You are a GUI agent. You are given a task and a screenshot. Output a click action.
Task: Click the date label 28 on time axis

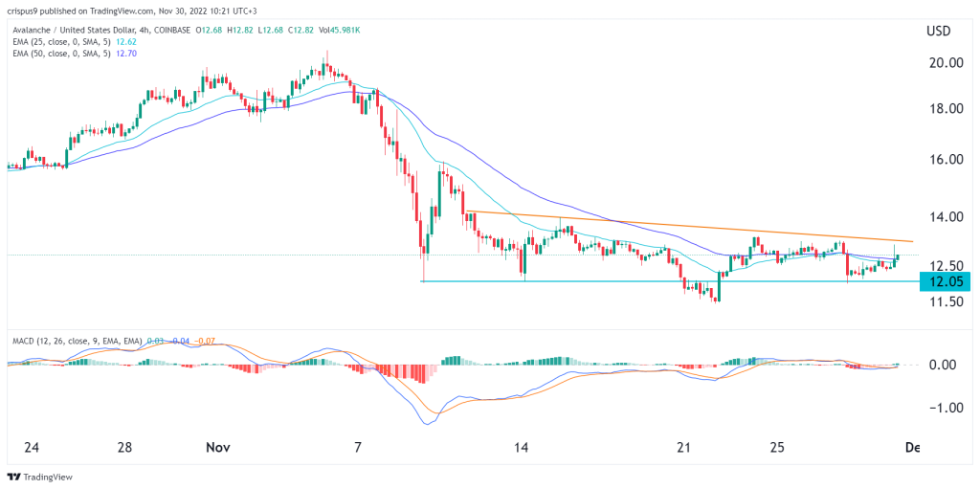pyautogui.click(x=124, y=448)
